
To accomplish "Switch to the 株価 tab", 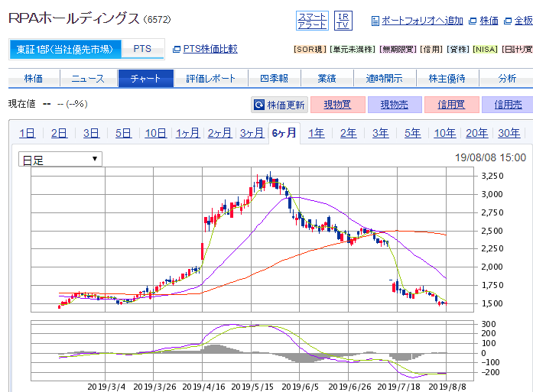I will (x=34, y=79).
